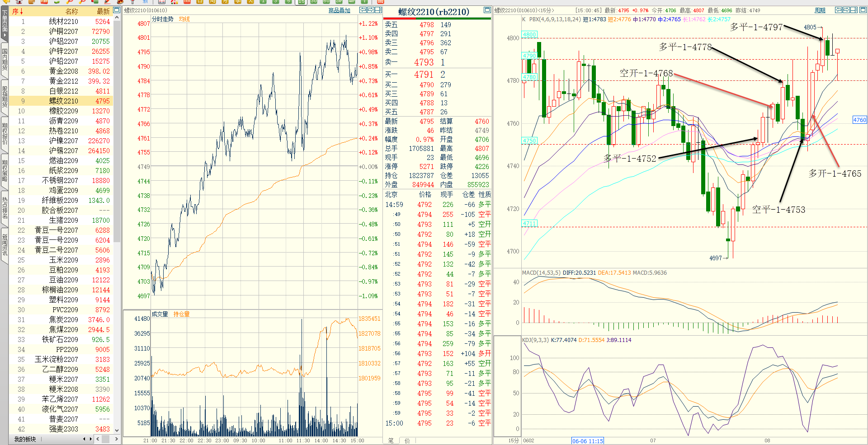Select 线材2210 row in quote list
This screenshot has width=868, height=445.
click(x=61, y=21)
